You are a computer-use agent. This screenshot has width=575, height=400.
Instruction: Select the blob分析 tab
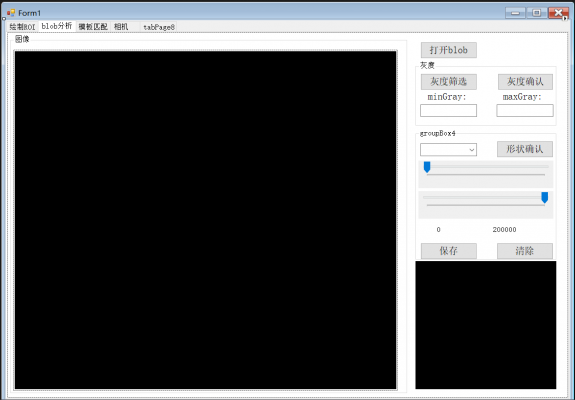(x=57, y=26)
